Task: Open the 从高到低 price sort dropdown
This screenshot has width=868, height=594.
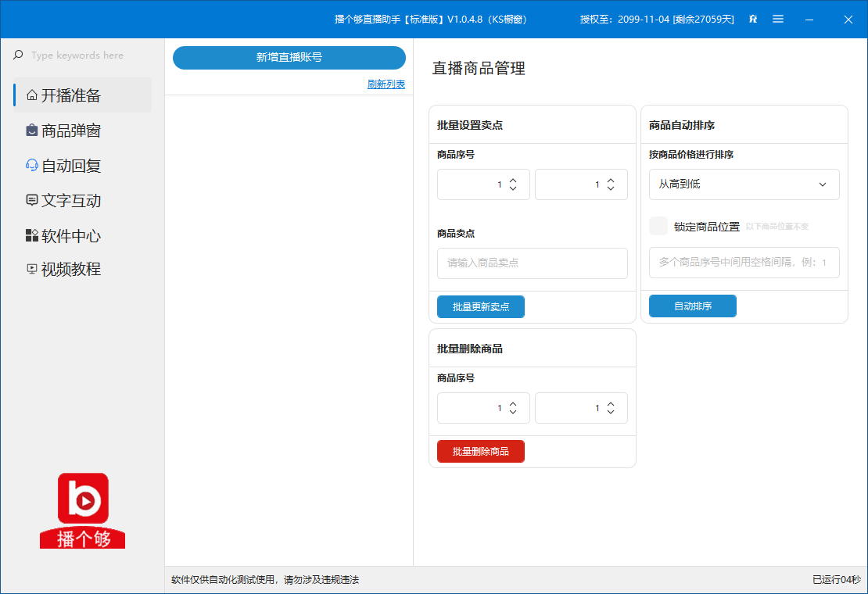Action: pos(744,184)
